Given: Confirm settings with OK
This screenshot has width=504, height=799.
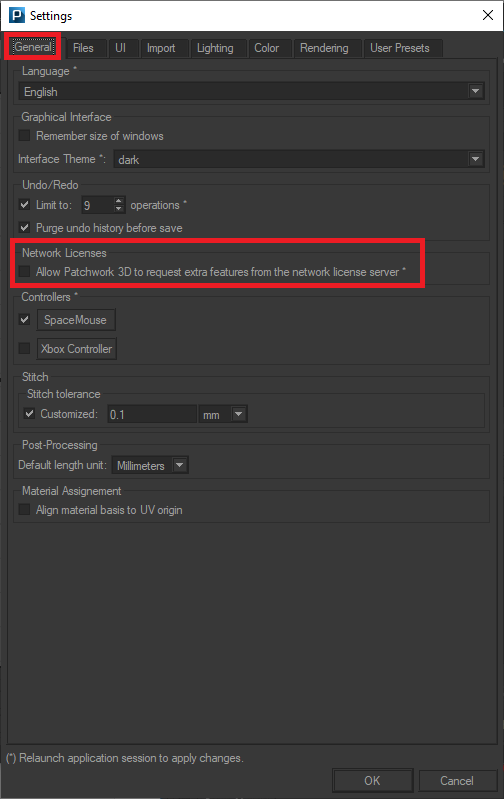Looking at the screenshot, I should tap(373, 781).
